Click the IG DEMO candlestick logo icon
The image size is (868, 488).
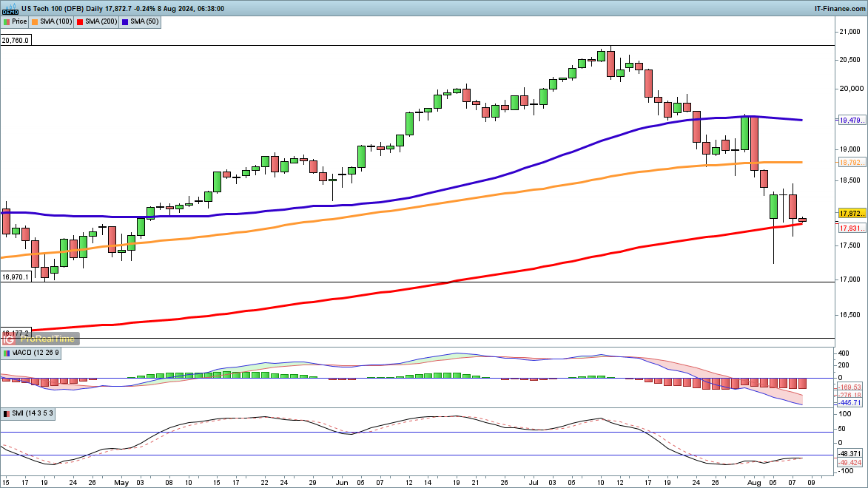click(x=10, y=8)
